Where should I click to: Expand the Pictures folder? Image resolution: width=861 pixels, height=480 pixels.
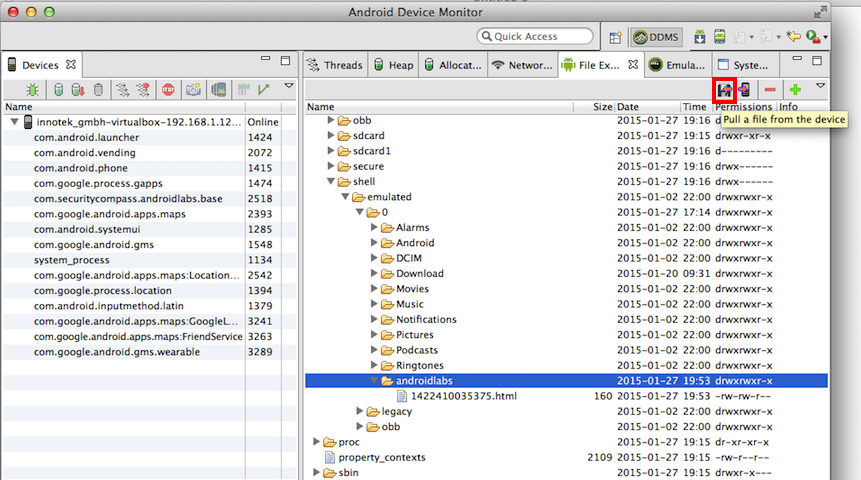pyautogui.click(x=373, y=334)
